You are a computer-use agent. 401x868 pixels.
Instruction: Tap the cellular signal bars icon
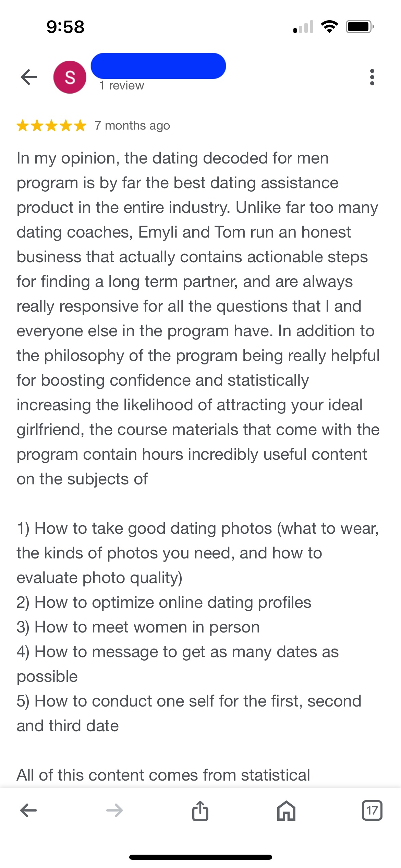click(304, 27)
